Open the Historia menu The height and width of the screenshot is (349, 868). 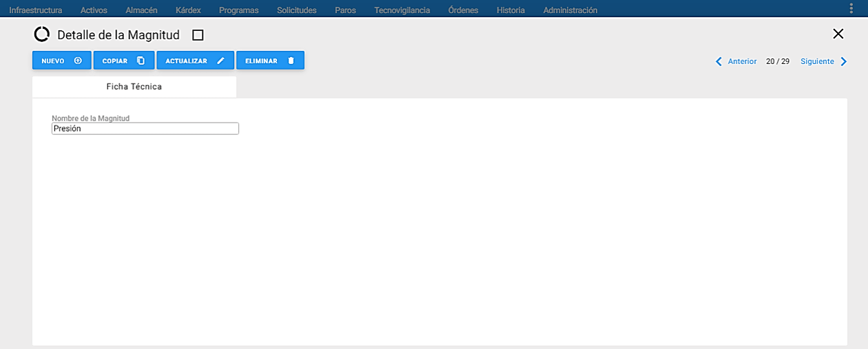pyautogui.click(x=510, y=10)
